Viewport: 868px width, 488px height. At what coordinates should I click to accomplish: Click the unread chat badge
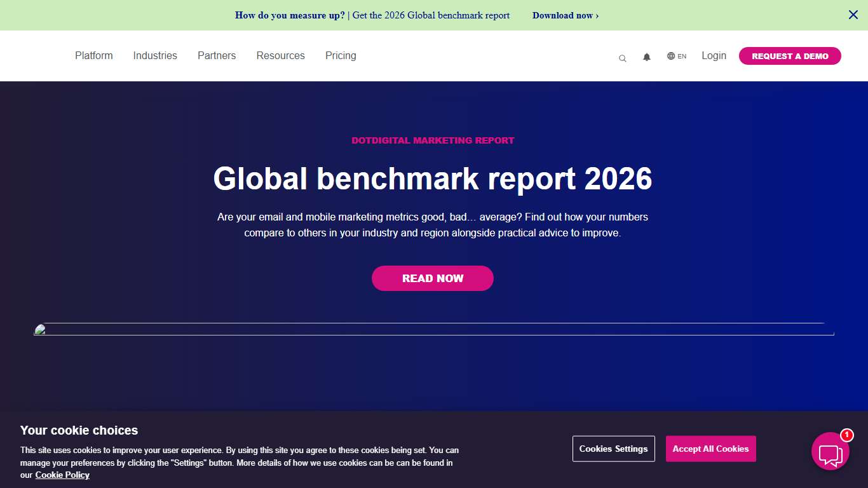point(846,435)
